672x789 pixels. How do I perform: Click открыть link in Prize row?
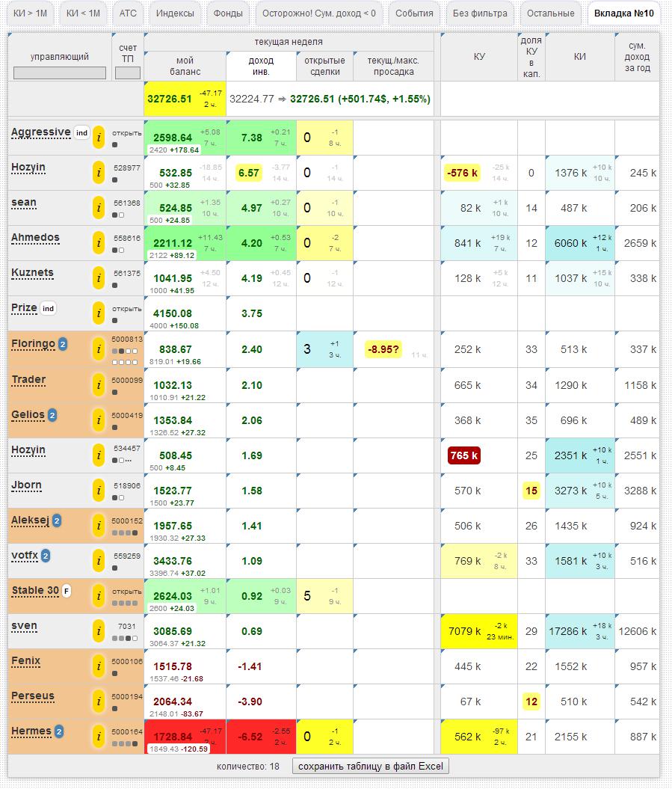(127, 309)
